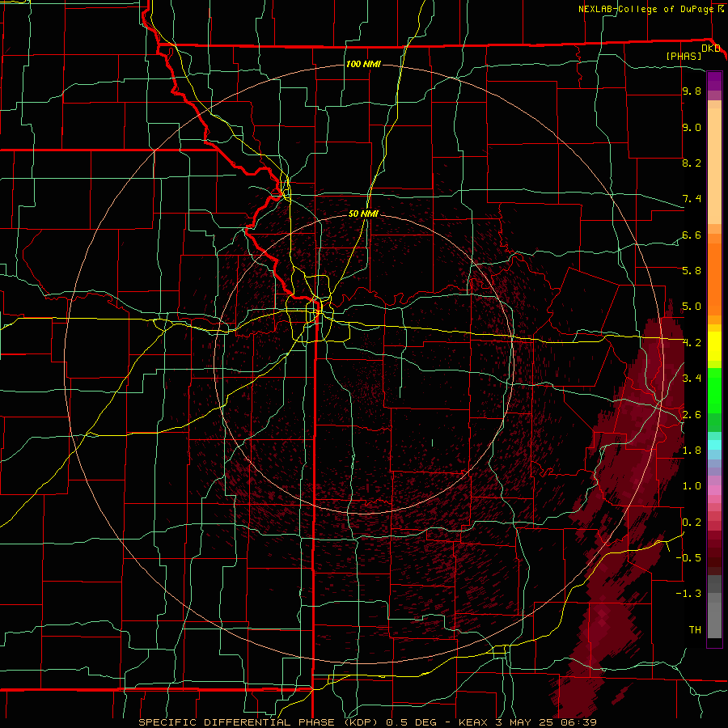Select the 5.0 scale value
The image size is (728, 728).
[692, 307]
